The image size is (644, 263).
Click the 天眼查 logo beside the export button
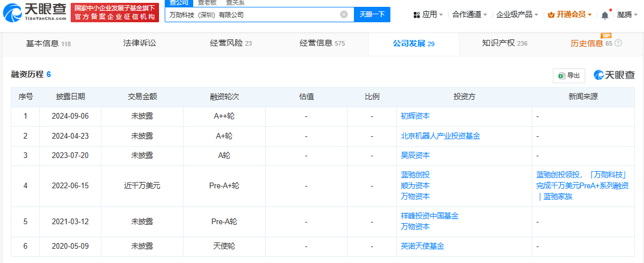614,75
